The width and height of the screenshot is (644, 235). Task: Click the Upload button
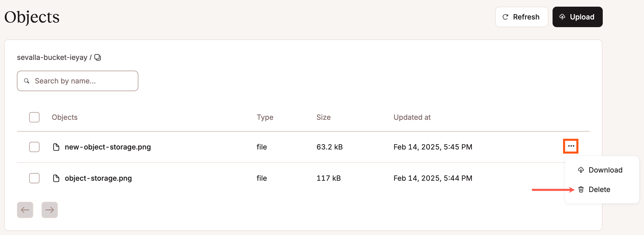577,17
